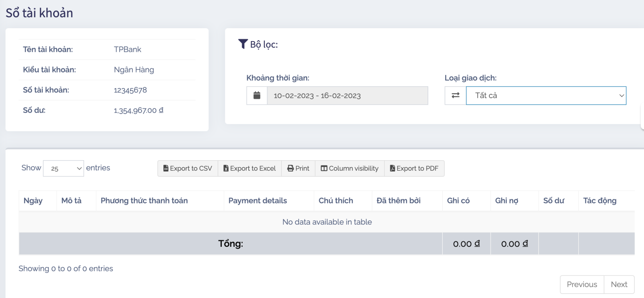Export the table to CSV
The height and width of the screenshot is (298, 644).
[188, 168]
